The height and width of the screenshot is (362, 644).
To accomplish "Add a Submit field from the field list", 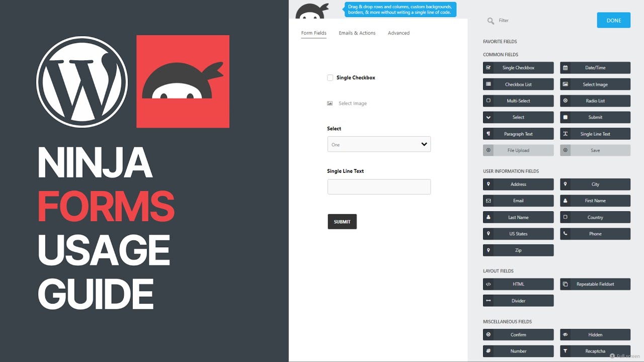I will [595, 117].
